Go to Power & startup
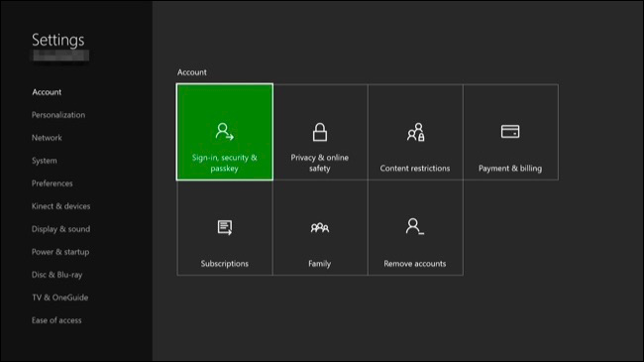Image resolution: width=644 pixels, height=362 pixels. click(60, 252)
